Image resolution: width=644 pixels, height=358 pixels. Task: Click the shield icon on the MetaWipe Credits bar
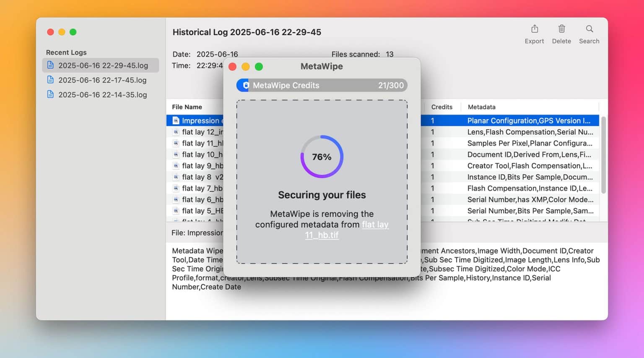245,85
